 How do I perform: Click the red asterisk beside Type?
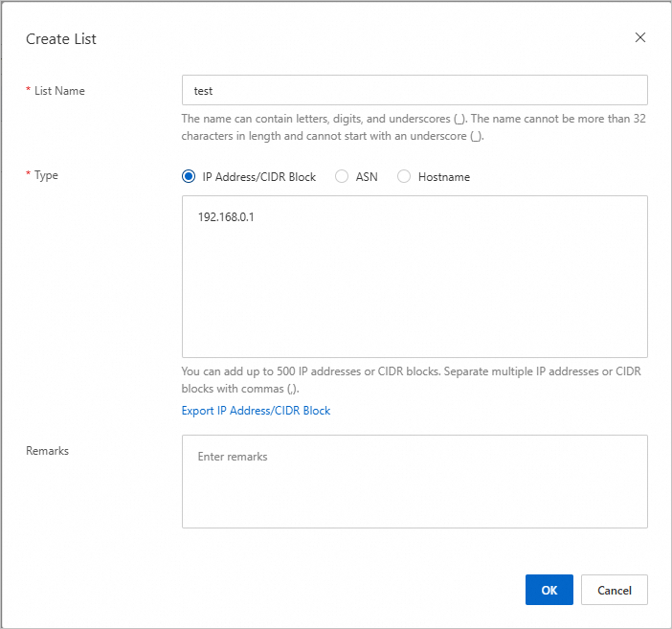tap(28, 176)
